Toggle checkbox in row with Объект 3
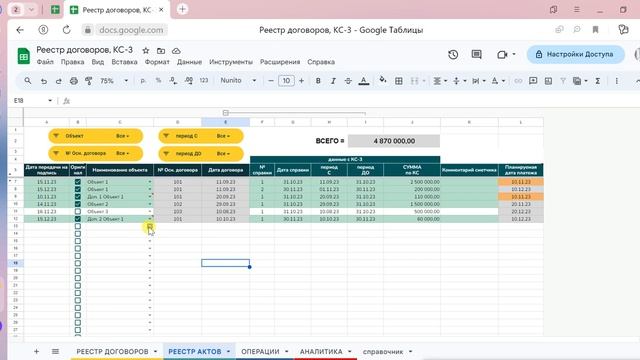This screenshot has width=640, height=360. pyautogui.click(x=78, y=211)
